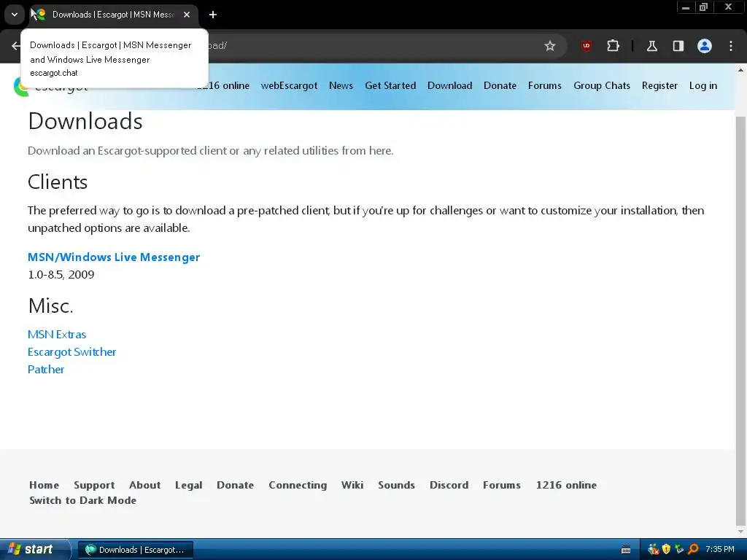This screenshot has height=560, width=747.
Task: Open webEscargot in the top navigation
Action: pos(289,86)
